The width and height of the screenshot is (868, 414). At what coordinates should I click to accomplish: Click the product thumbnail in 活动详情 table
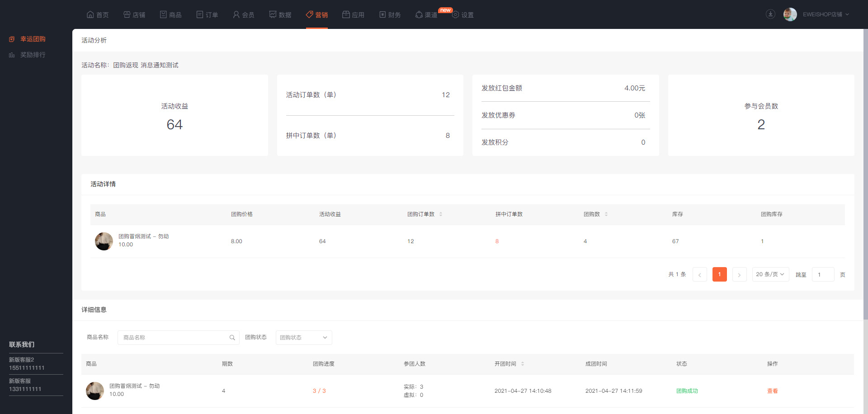pos(104,241)
